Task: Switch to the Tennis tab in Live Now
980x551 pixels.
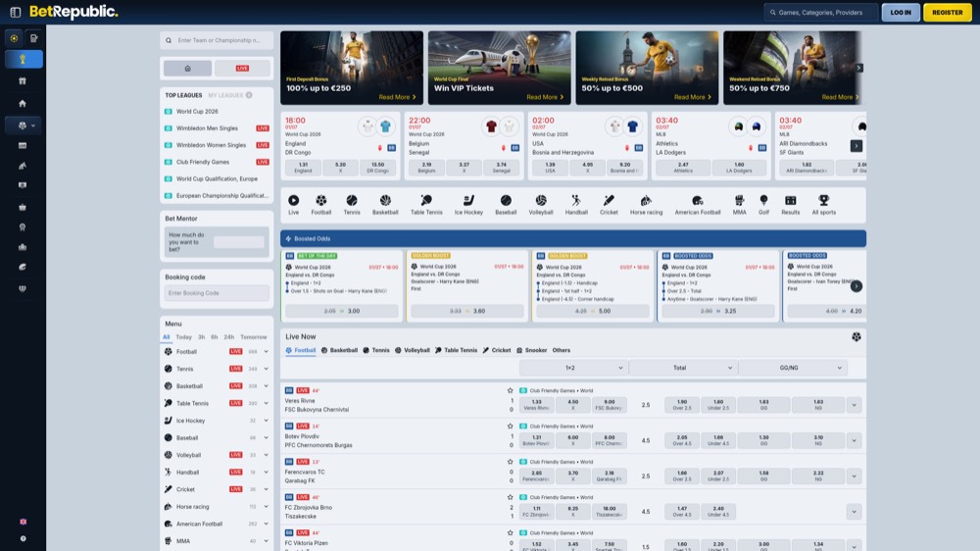Action: [376, 350]
